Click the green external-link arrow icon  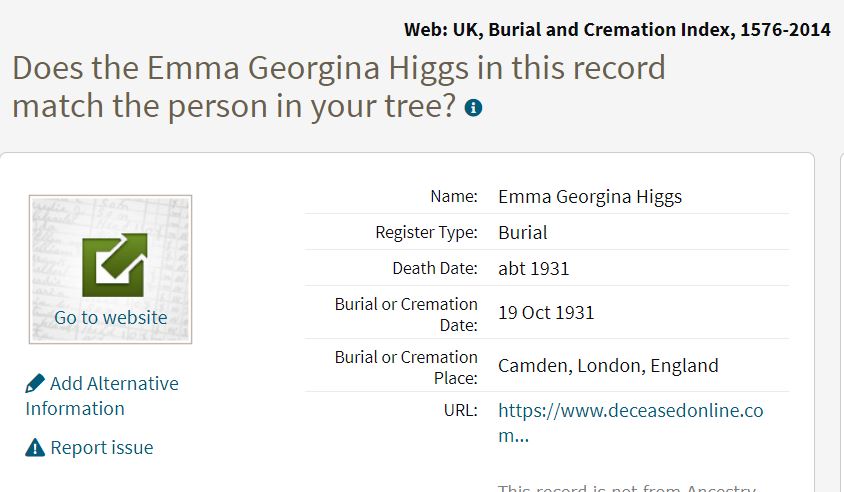113,264
